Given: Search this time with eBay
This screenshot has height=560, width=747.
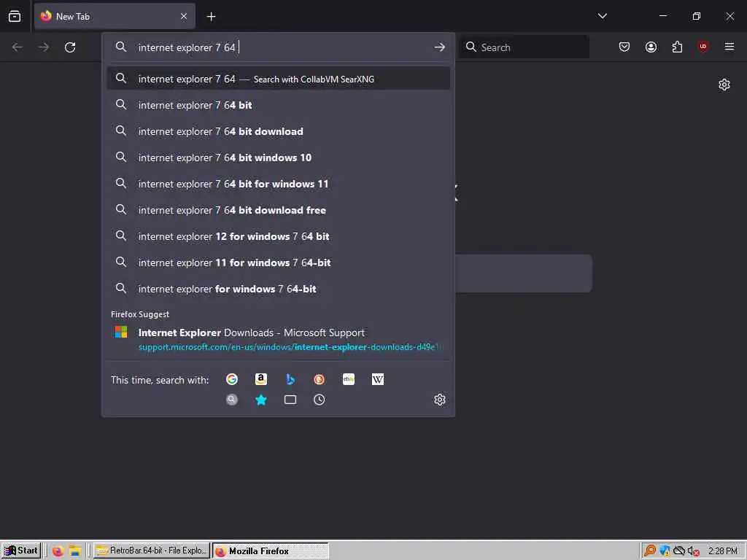Looking at the screenshot, I should click(x=348, y=379).
